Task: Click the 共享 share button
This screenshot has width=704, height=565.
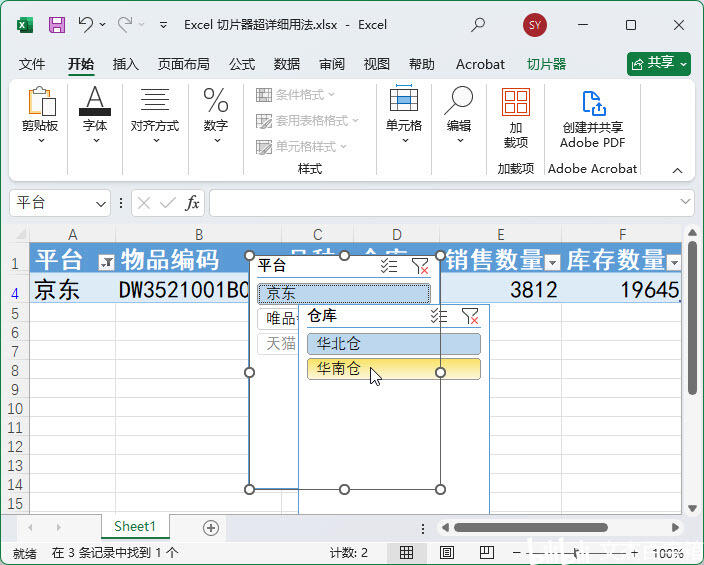Action: (x=659, y=63)
